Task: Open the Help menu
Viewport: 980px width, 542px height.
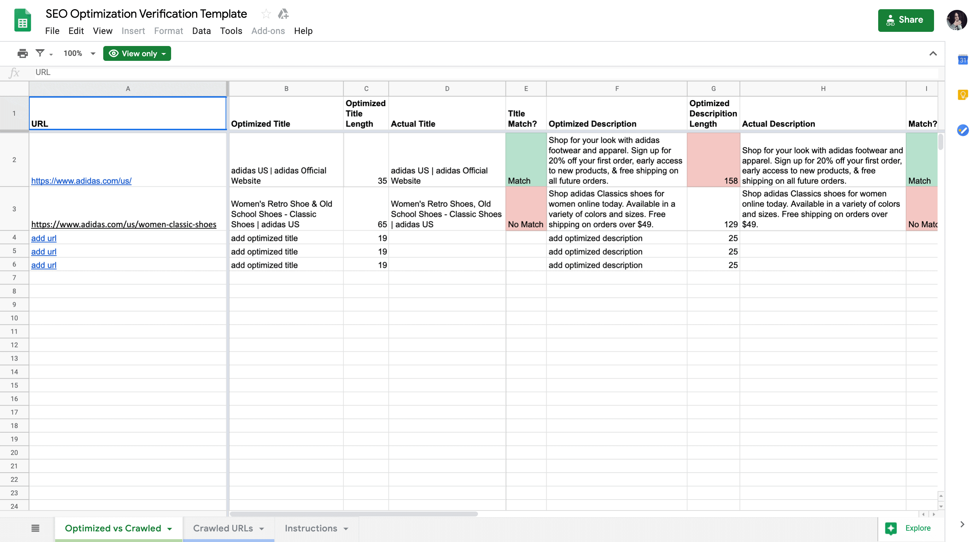Action: [303, 31]
